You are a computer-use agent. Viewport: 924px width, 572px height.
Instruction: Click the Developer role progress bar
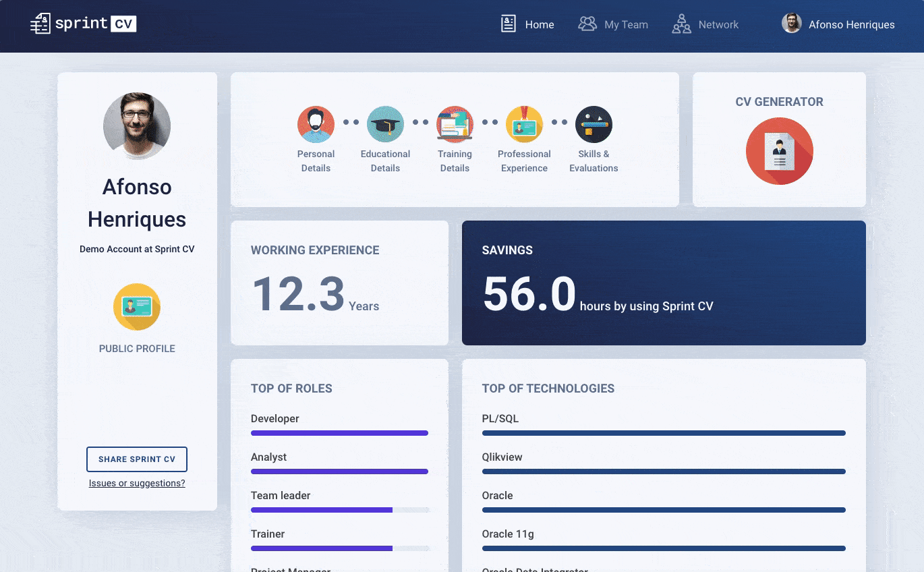pos(339,433)
